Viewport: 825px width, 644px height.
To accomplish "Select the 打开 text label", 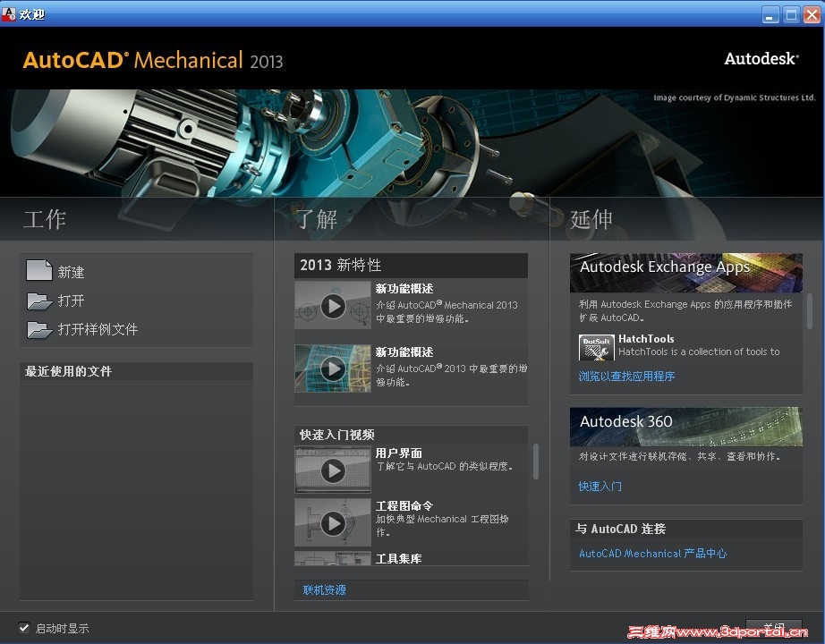I will pos(71,301).
